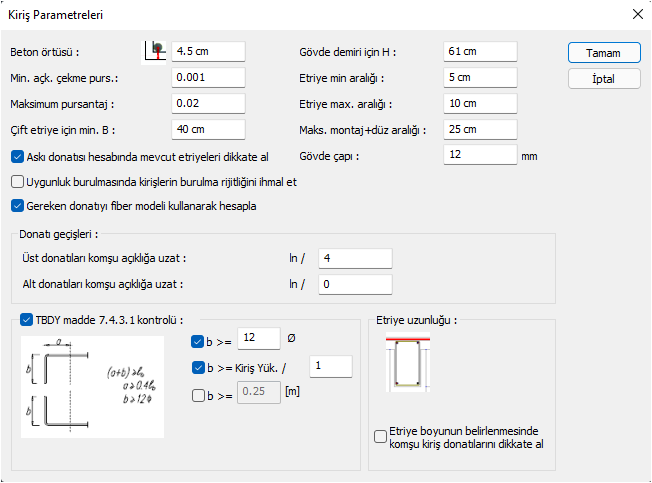
Task: Click the Maksimum pursantaj field
Action: (207, 103)
